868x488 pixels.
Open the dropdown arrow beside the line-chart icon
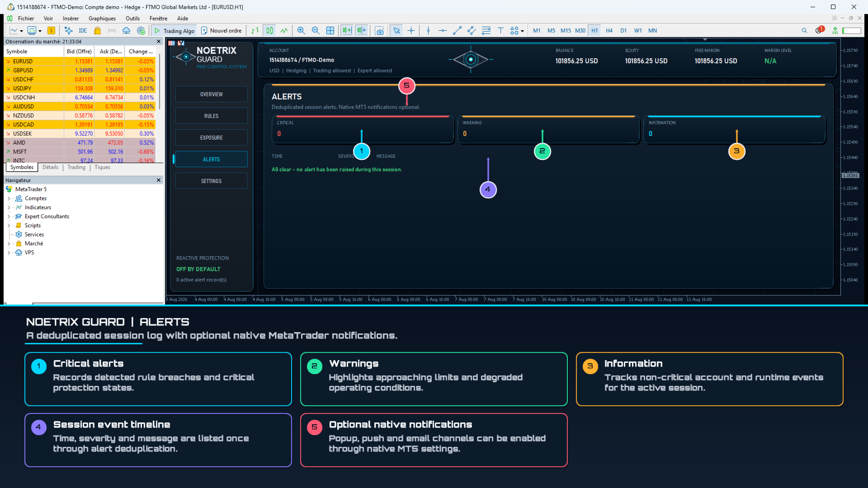point(21,31)
